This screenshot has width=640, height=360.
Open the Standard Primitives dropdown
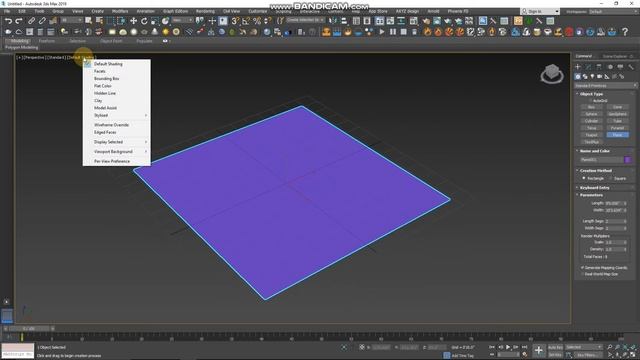(x=606, y=86)
